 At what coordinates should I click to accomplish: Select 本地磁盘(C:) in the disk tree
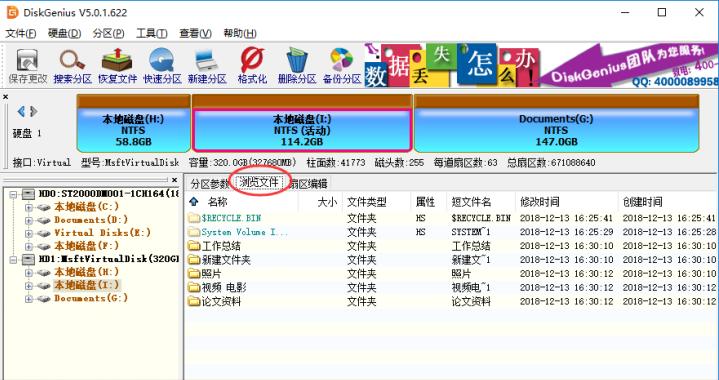pos(87,207)
